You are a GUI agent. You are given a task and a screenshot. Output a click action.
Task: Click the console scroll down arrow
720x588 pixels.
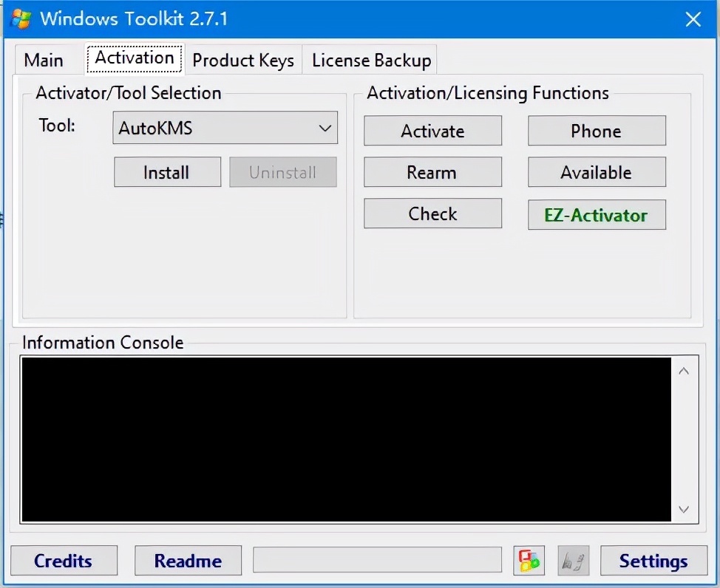pos(684,509)
